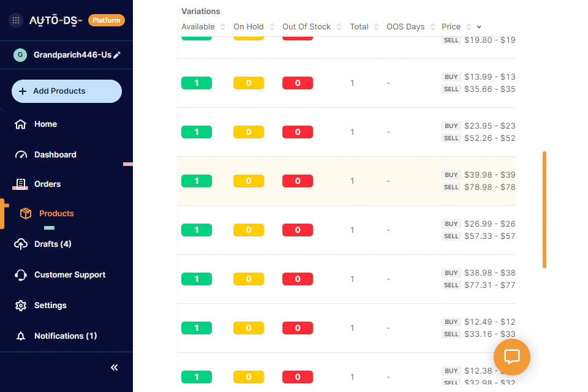This screenshot has width=588, height=392.
Task: Click BUY price $12.49 - $12
Action: (490, 322)
